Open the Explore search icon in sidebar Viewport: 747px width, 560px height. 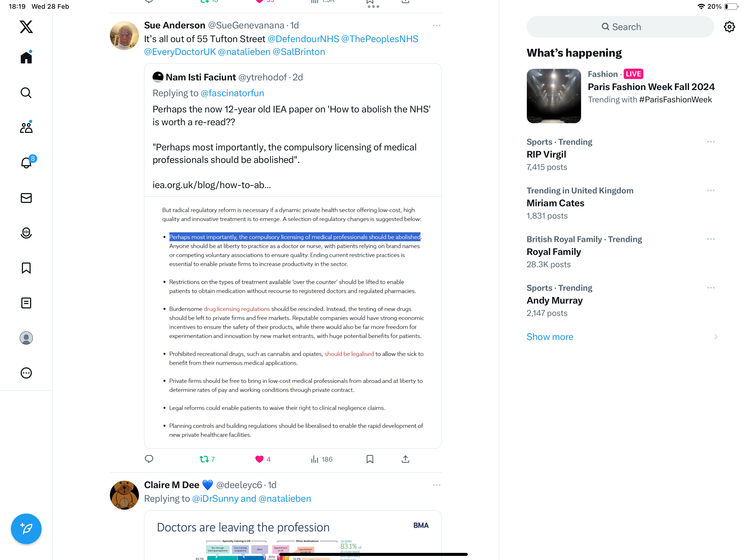[26, 92]
